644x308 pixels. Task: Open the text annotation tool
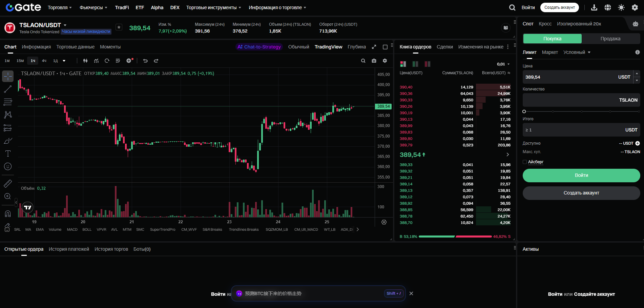point(8,153)
